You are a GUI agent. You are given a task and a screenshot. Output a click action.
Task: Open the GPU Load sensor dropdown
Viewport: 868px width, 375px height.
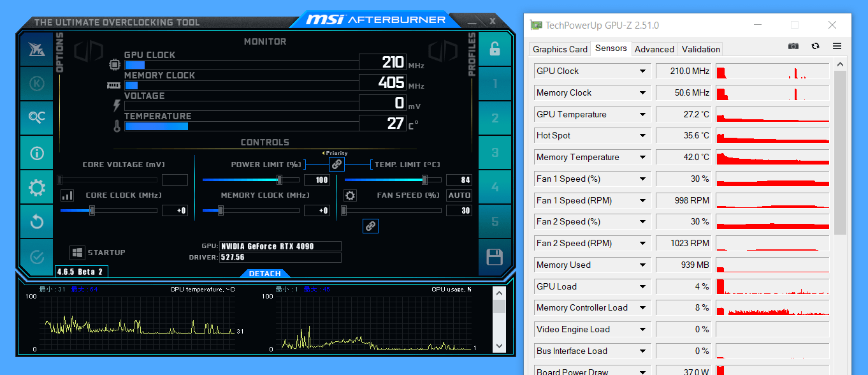[642, 287]
